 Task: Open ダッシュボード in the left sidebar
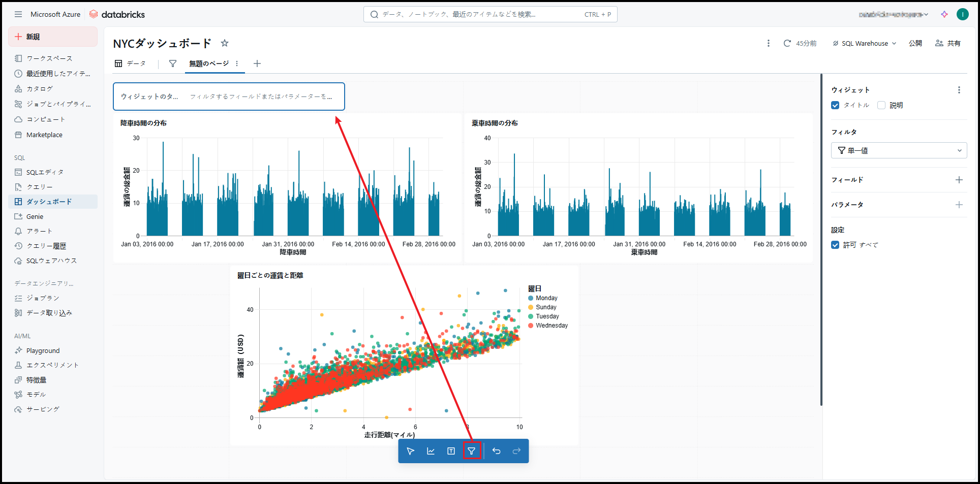(49, 202)
